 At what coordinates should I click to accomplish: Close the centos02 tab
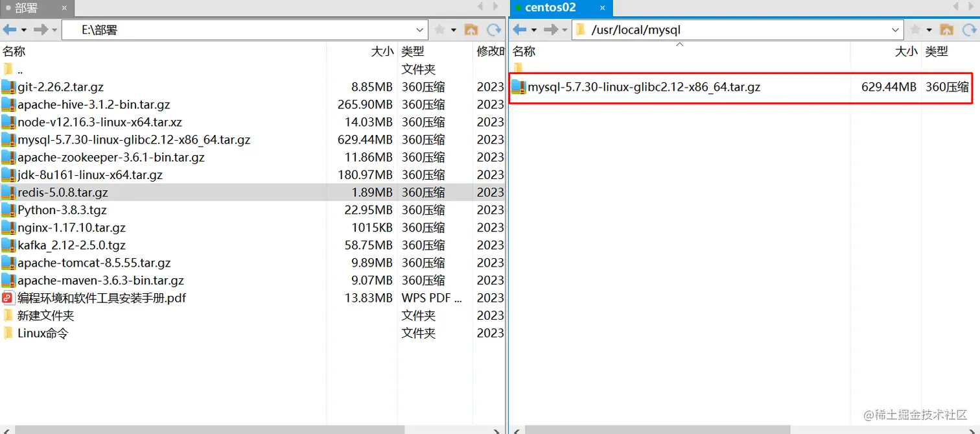[x=603, y=8]
